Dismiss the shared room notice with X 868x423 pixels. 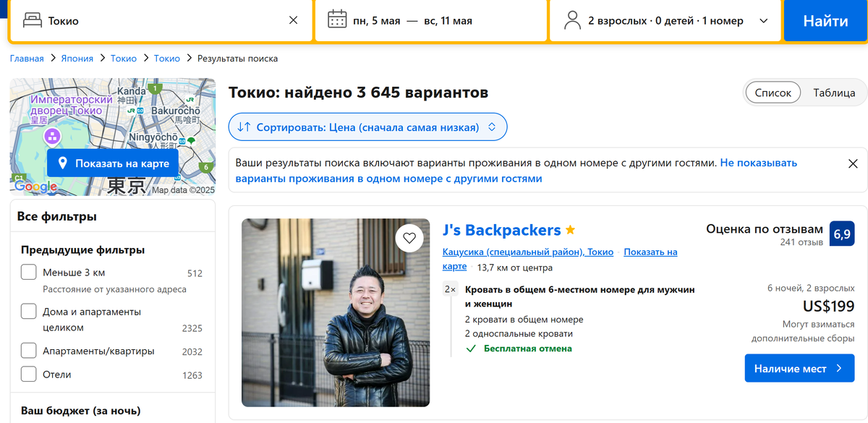(x=853, y=163)
